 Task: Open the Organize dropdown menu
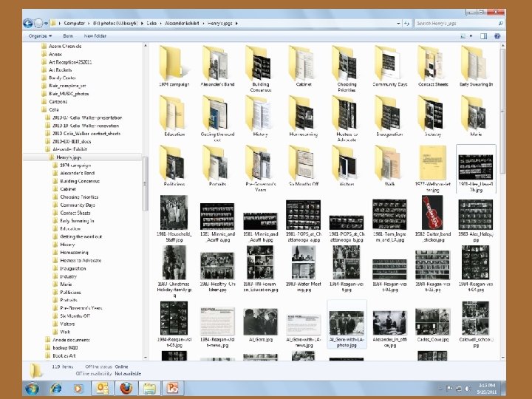40,35
